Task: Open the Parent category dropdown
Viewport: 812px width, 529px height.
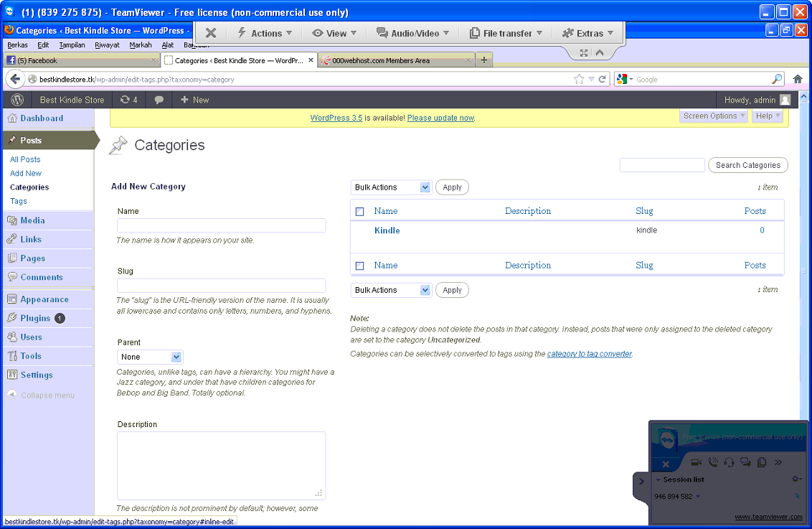Action: click(x=150, y=357)
